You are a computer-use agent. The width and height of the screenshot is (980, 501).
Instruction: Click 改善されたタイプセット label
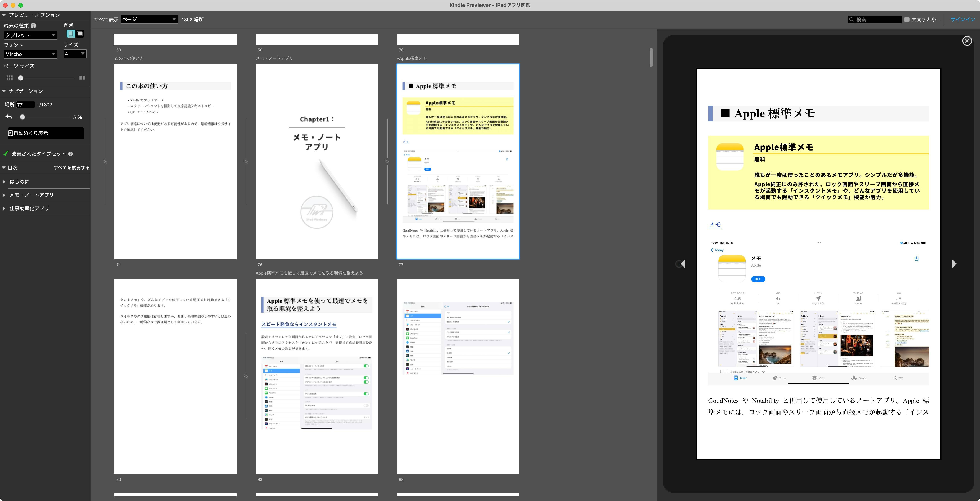[x=38, y=154]
